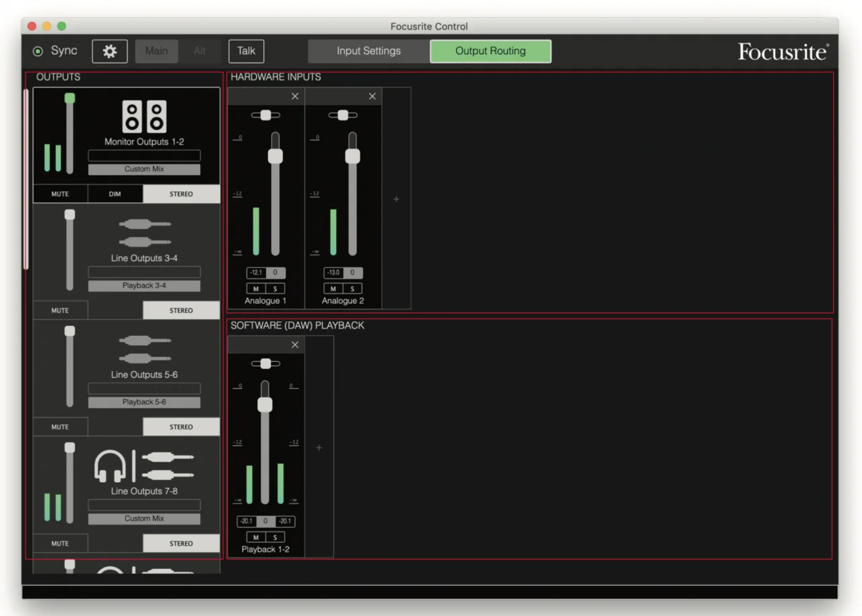862x616 pixels.
Task: Add a new hardware input channel
Action: pyautogui.click(x=396, y=199)
